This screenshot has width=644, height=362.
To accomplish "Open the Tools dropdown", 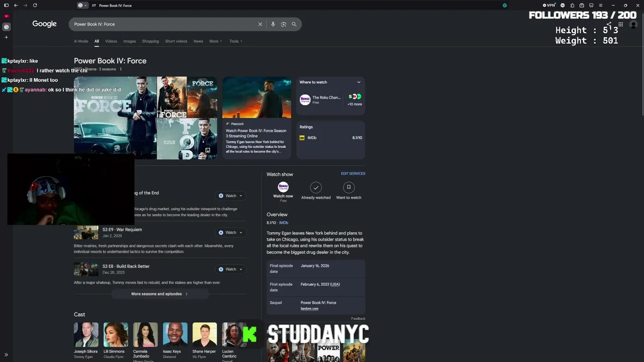I will [x=236, y=41].
